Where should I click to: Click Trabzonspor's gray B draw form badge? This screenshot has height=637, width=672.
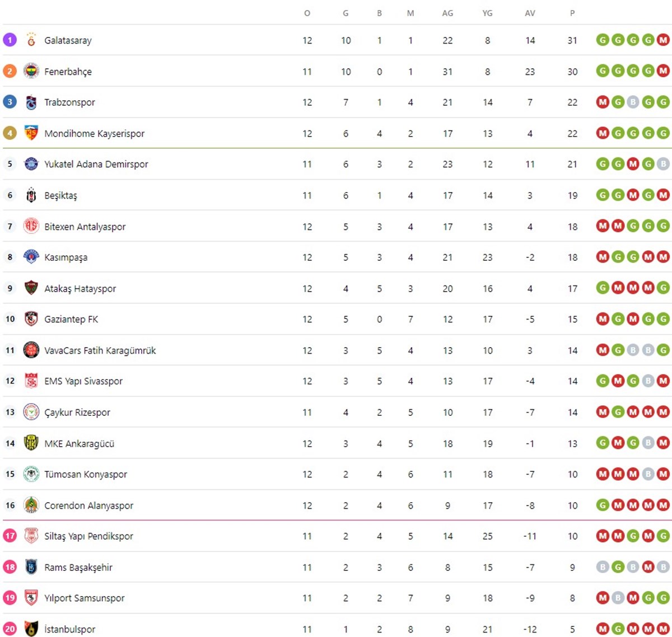[x=633, y=102]
